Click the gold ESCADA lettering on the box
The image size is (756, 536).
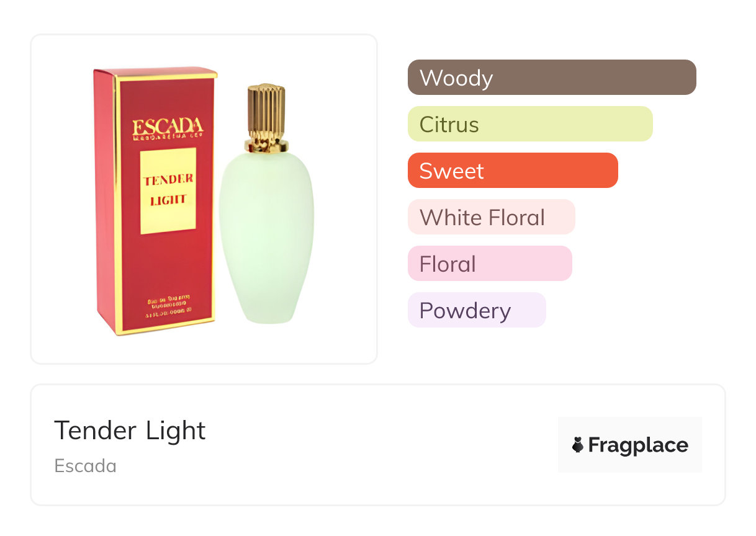pyautogui.click(x=168, y=128)
